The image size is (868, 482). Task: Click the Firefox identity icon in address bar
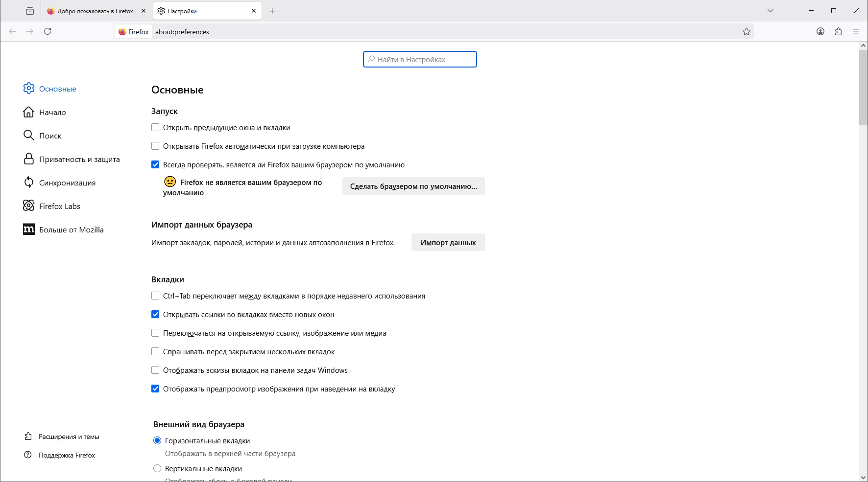coord(122,32)
